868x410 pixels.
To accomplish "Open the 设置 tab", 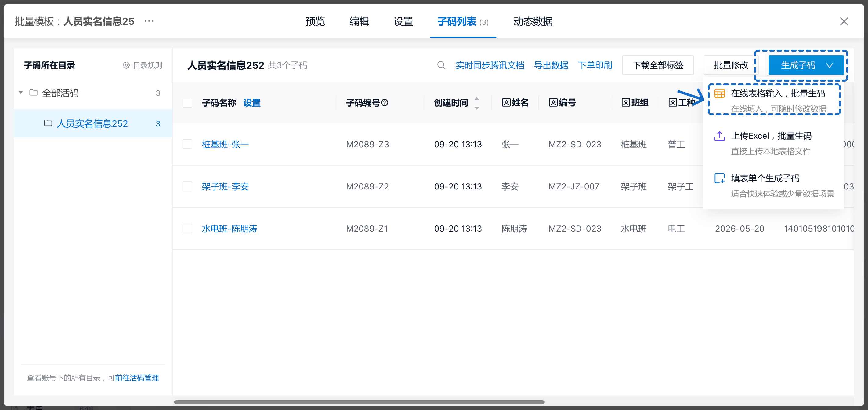I will (403, 22).
